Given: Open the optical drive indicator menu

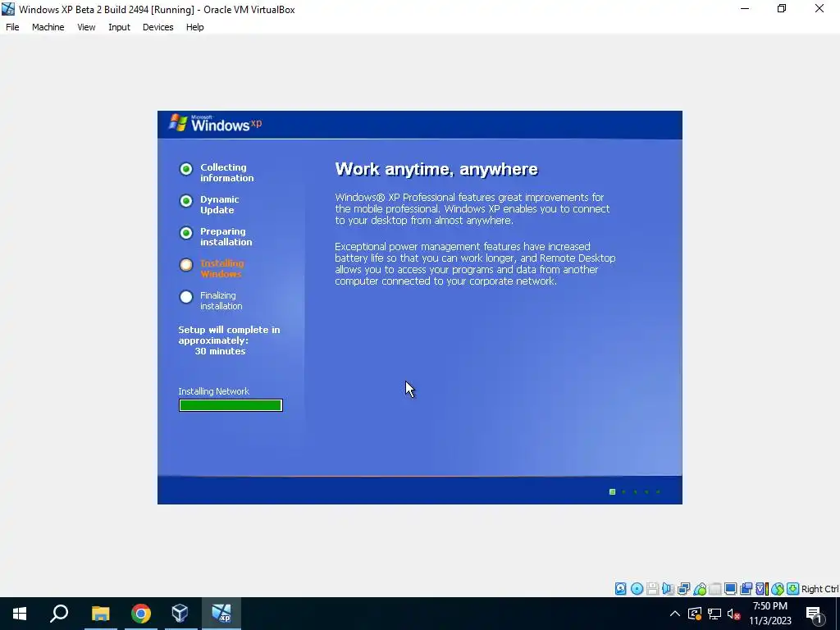Looking at the screenshot, I should tap(637, 589).
